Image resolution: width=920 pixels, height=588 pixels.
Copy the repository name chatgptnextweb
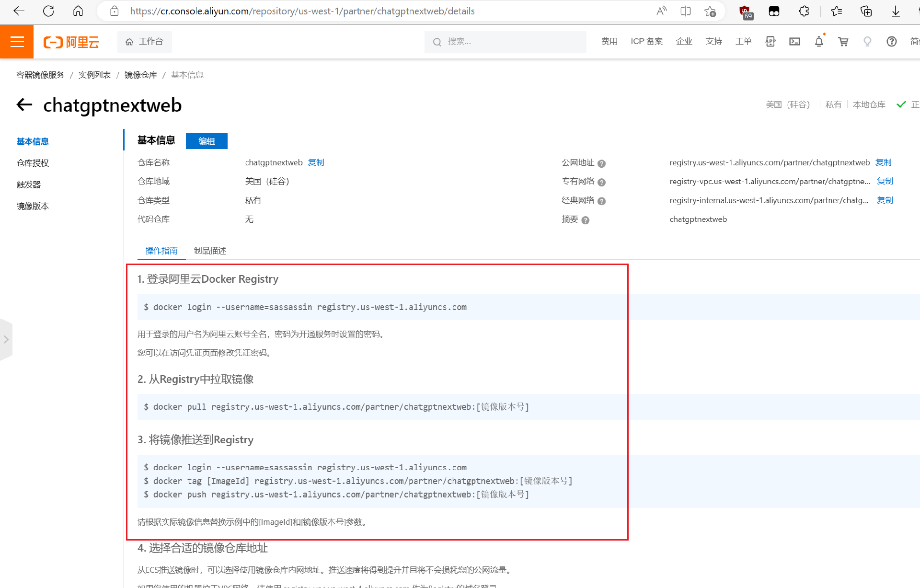click(x=316, y=162)
